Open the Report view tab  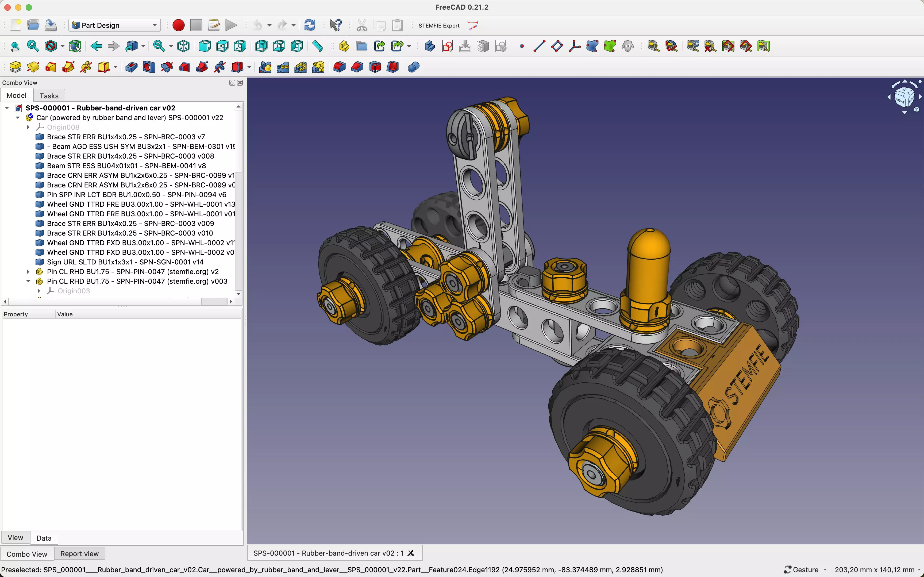79,553
